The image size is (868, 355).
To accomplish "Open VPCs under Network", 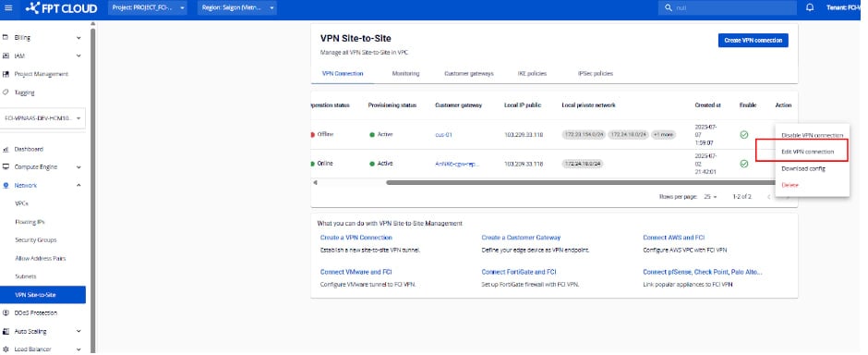I will pyautogui.click(x=21, y=203).
